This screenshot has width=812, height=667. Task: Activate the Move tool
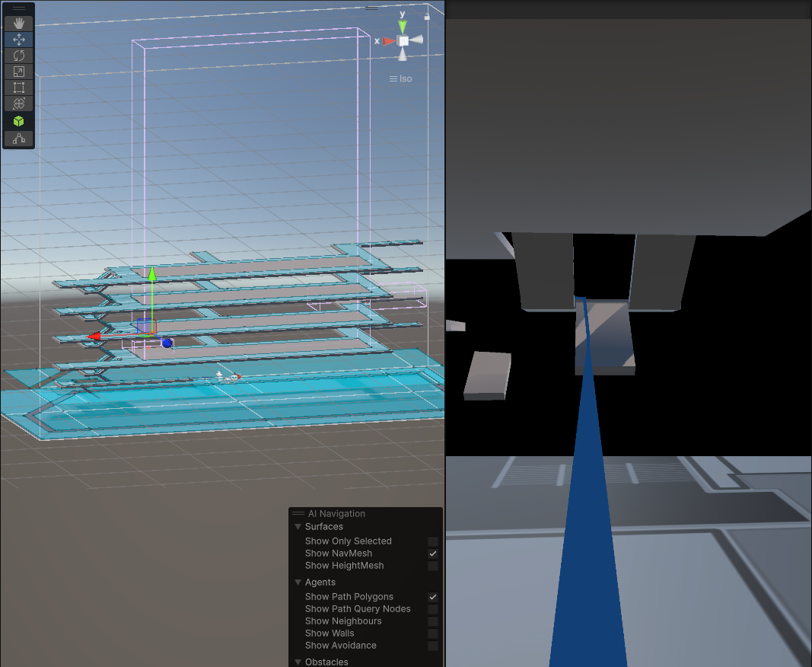[19, 39]
